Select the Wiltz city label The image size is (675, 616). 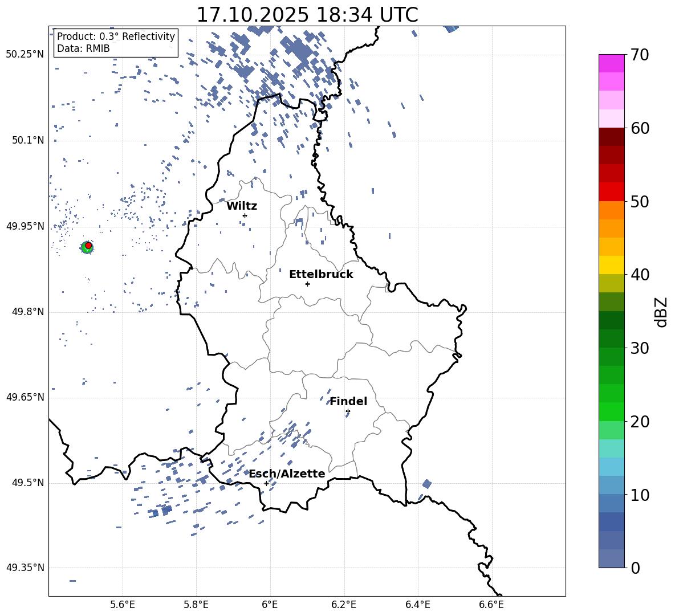point(242,206)
